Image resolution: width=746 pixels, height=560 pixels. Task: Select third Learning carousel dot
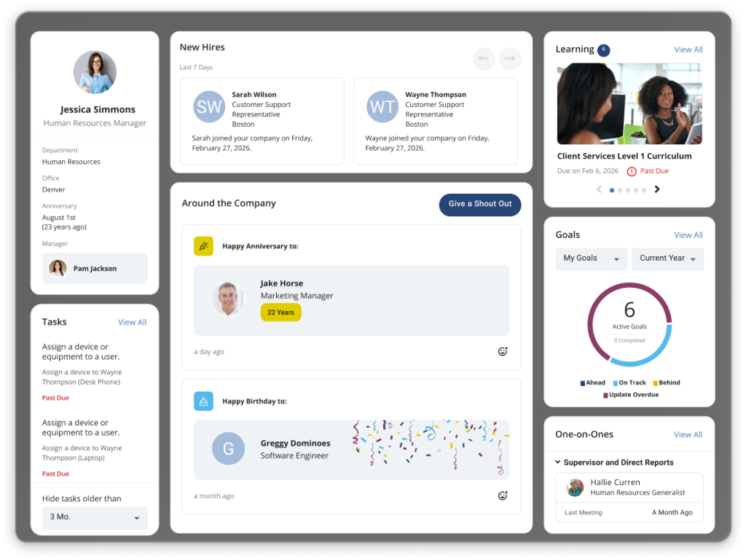pos(628,190)
